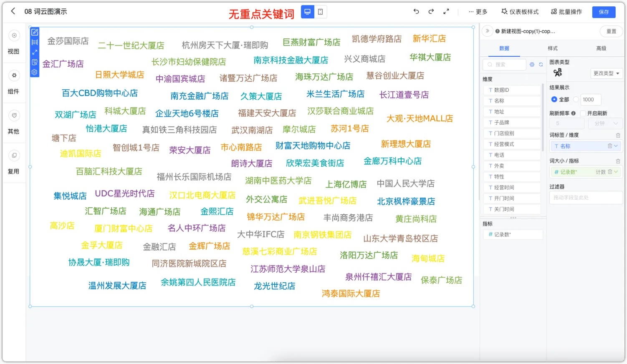627x364 pixels.
Task: Open the 分钟 unit dropdown
Action: (605, 123)
